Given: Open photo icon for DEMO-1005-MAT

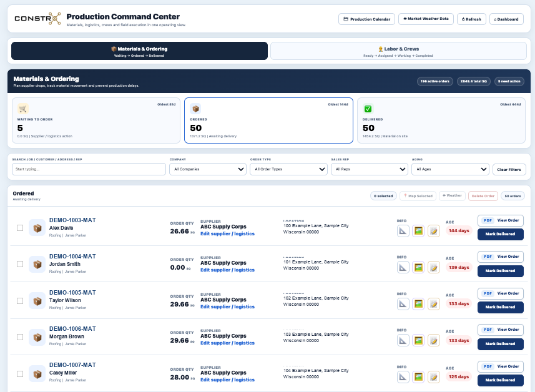Looking at the screenshot, I should [x=418, y=303].
